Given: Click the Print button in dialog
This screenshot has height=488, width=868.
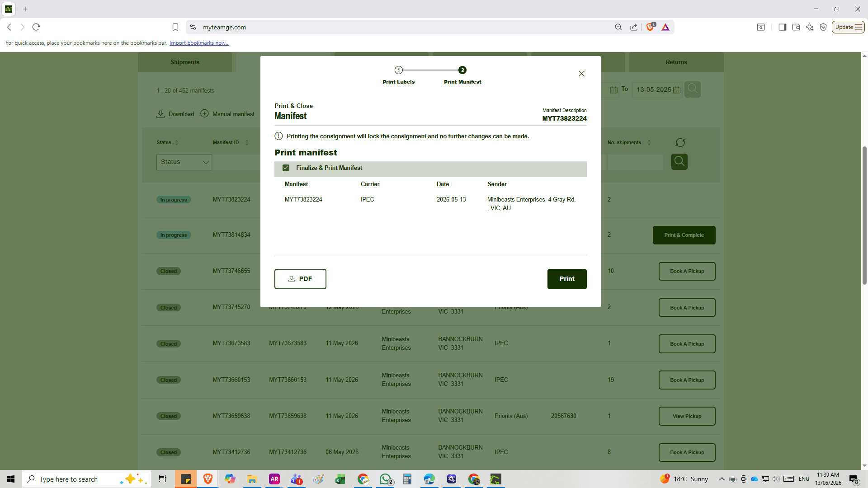Looking at the screenshot, I should point(567,279).
